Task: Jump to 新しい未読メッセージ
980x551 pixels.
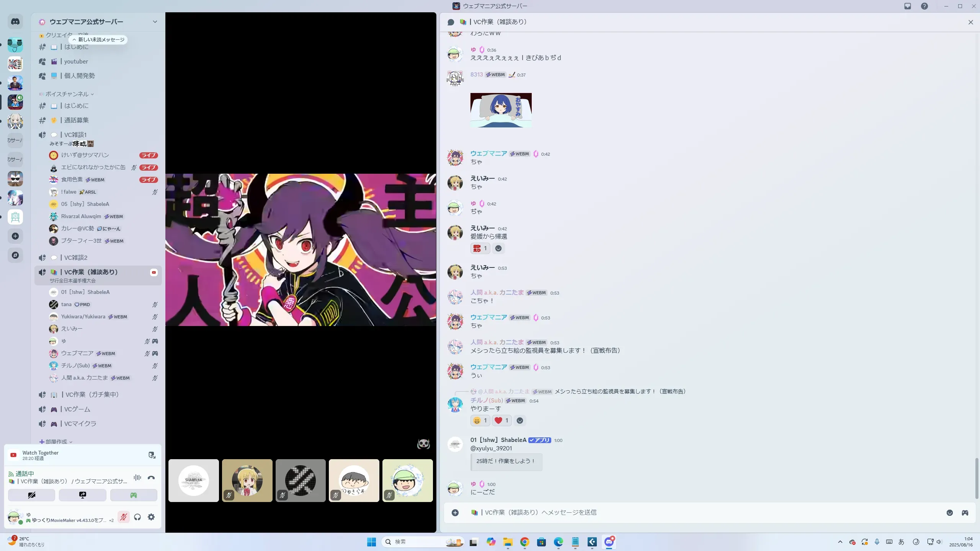Action: (99, 39)
